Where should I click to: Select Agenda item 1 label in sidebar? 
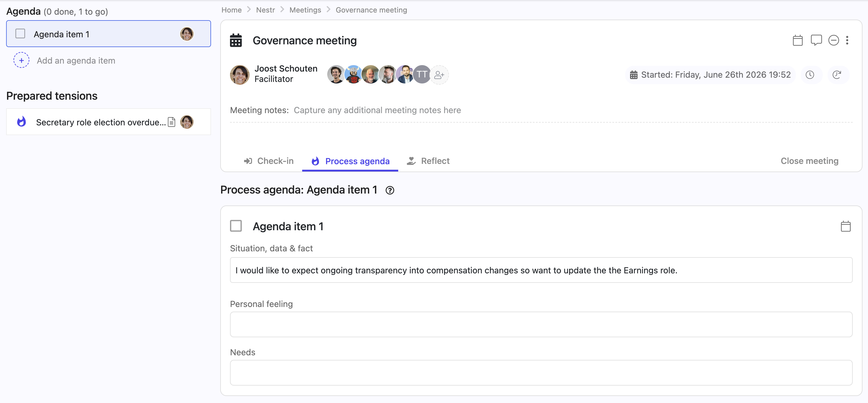[62, 34]
